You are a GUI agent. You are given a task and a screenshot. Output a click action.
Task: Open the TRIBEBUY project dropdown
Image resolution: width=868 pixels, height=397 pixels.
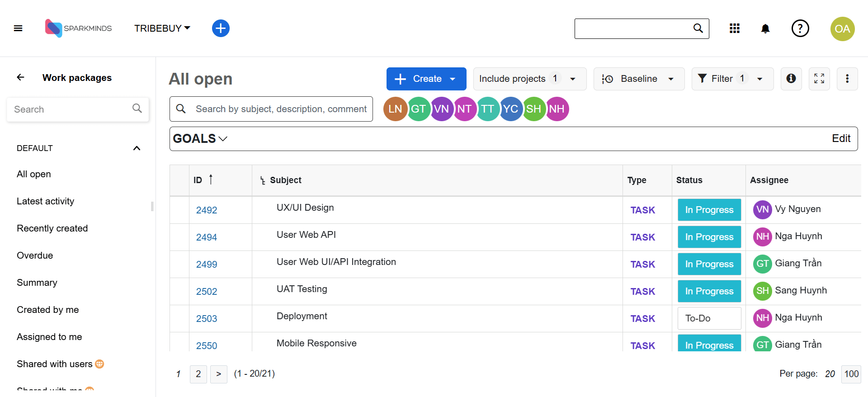(162, 28)
